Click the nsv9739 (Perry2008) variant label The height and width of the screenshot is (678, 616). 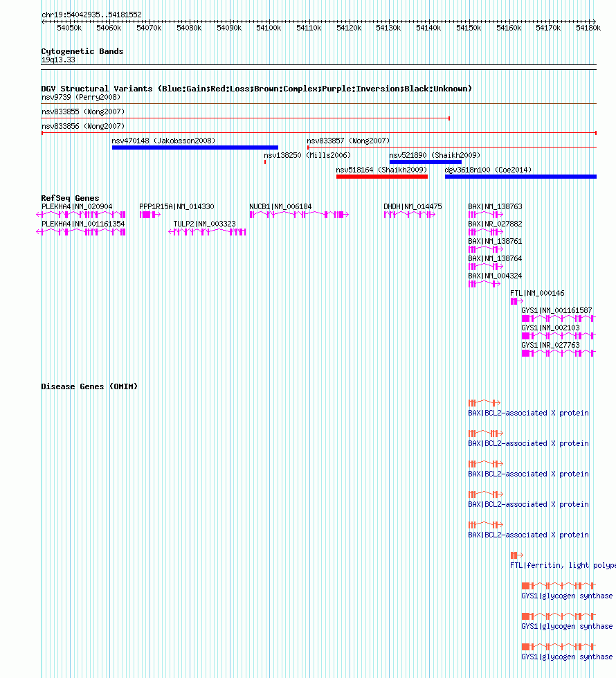coord(81,97)
